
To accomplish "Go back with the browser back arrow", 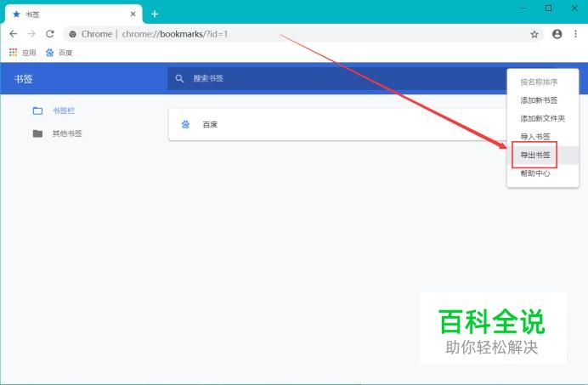I will [14, 34].
